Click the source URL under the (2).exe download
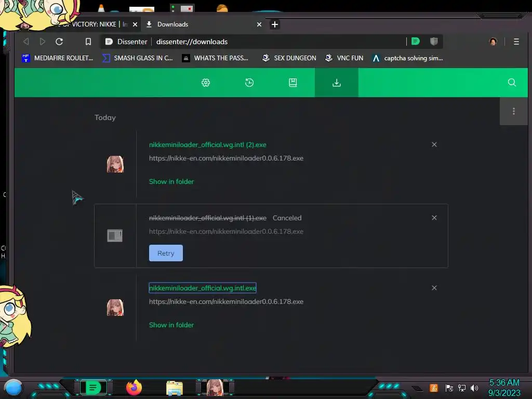532x399 pixels. point(227,158)
